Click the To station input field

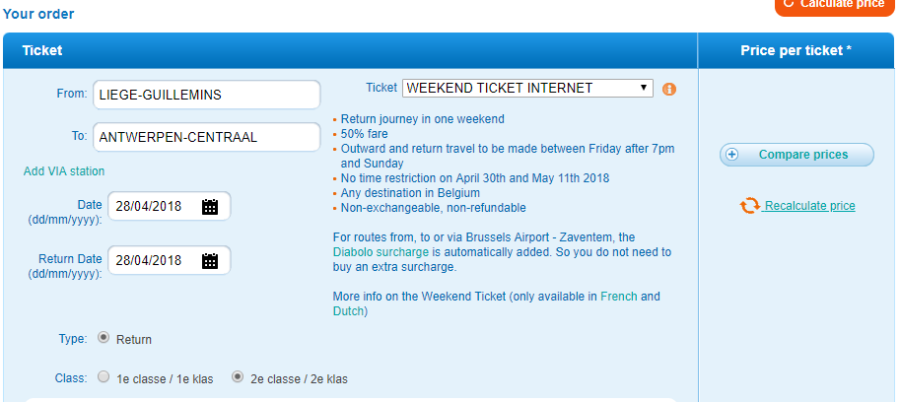point(206,137)
